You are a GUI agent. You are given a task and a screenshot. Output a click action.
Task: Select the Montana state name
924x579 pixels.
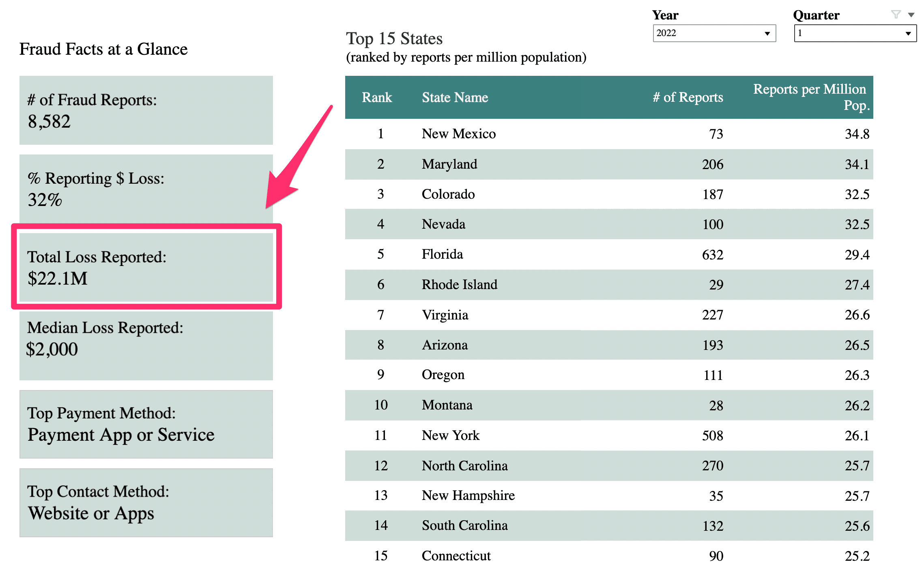[x=447, y=405]
